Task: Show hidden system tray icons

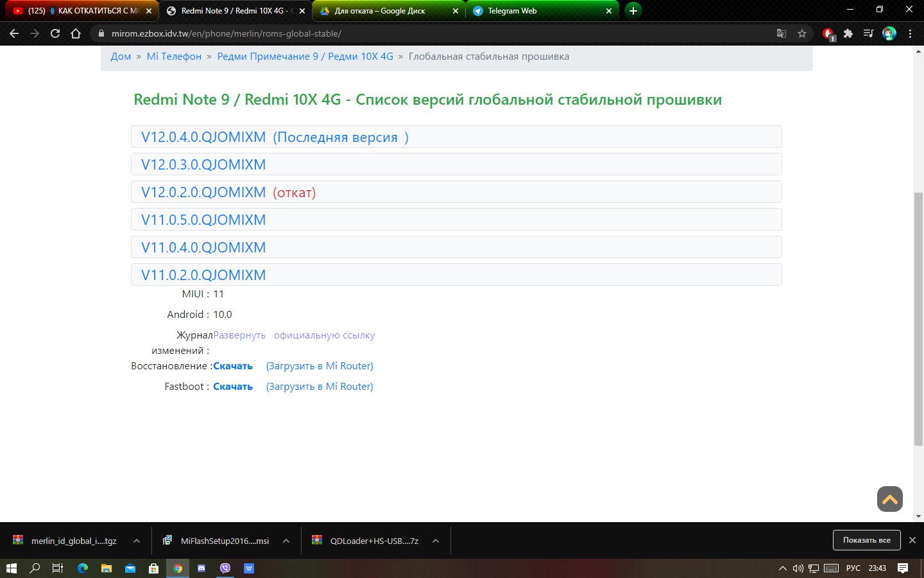Action: [782, 568]
